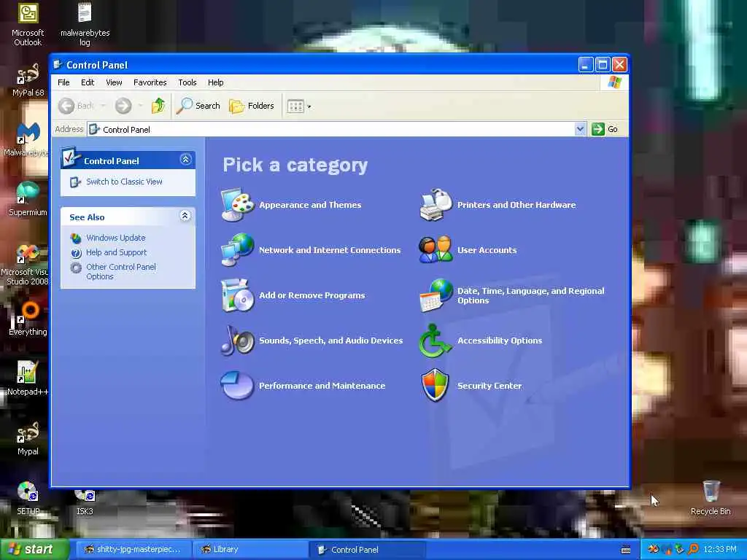This screenshot has height=560, width=747.
Task: Click the system tray clock
Action: [x=720, y=550]
